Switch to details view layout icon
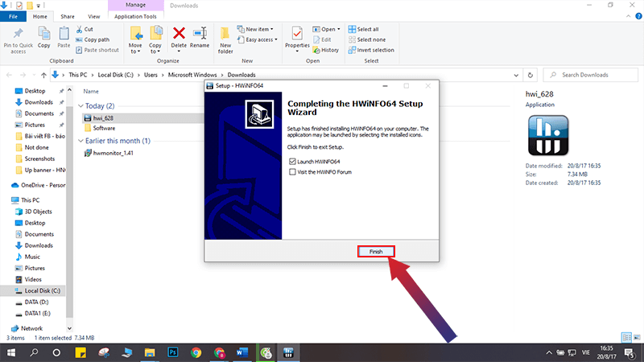644x362 pixels. tap(626, 337)
